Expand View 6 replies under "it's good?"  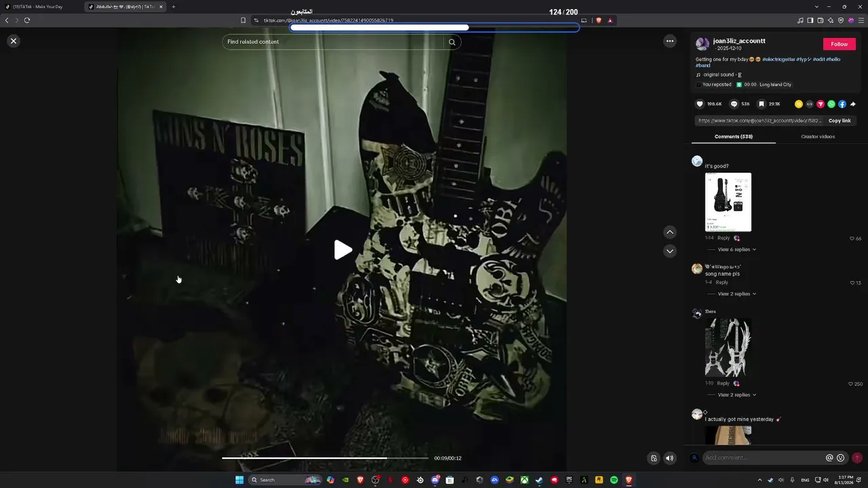[736, 249]
